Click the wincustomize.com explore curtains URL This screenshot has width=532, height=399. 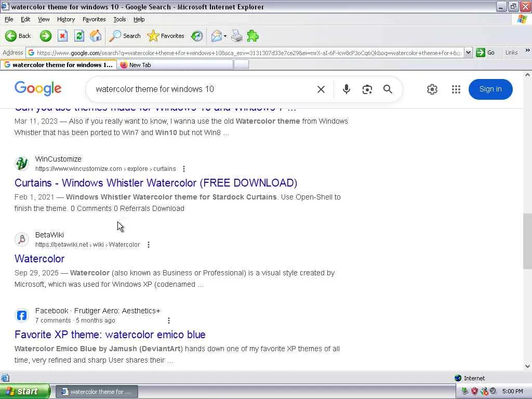pyautogui.click(x=105, y=169)
